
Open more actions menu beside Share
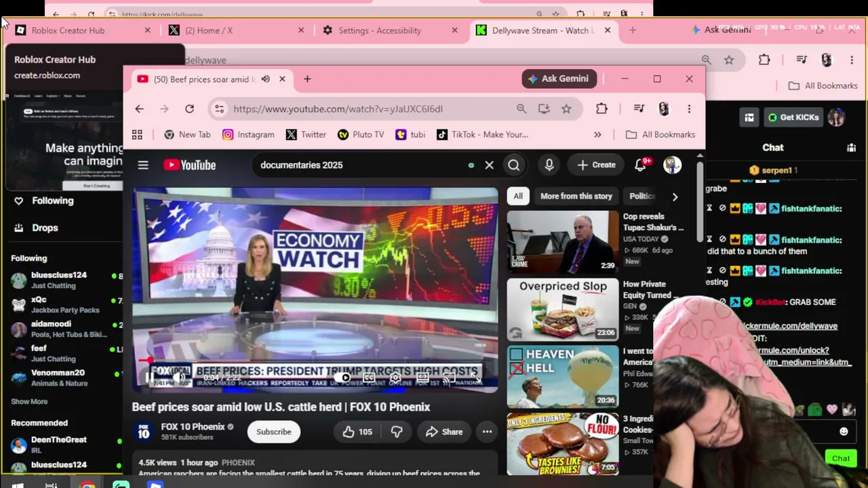point(487,432)
